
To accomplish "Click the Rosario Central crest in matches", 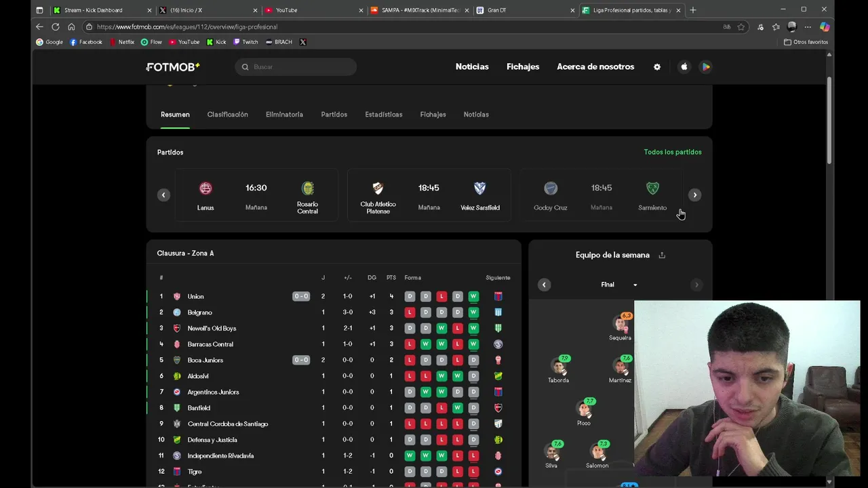I will pos(307,188).
